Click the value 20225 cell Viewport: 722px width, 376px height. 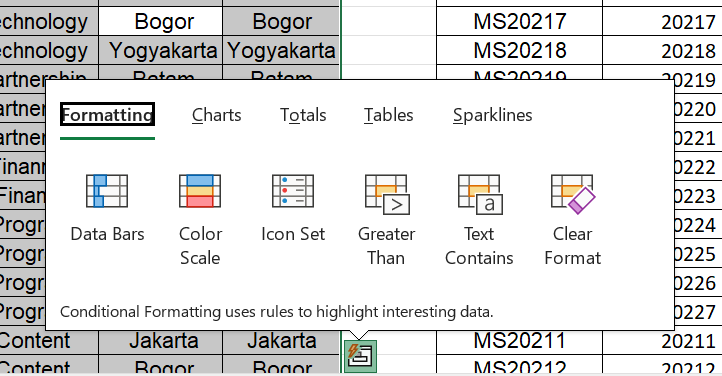[x=698, y=254]
